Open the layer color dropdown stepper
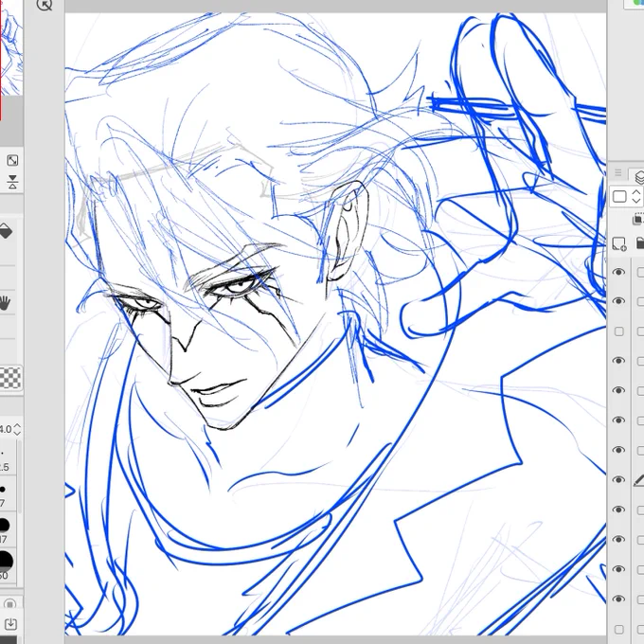 tap(635, 196)
